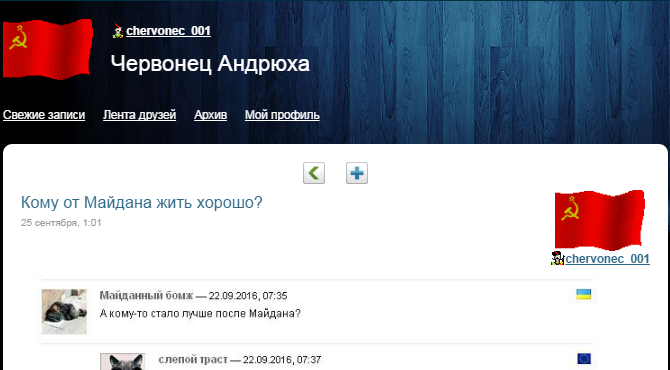Select the commenter name Майданный бомж
Image resolution: width=670 pixels, height=370 pixels.
(x=146, y=296)
